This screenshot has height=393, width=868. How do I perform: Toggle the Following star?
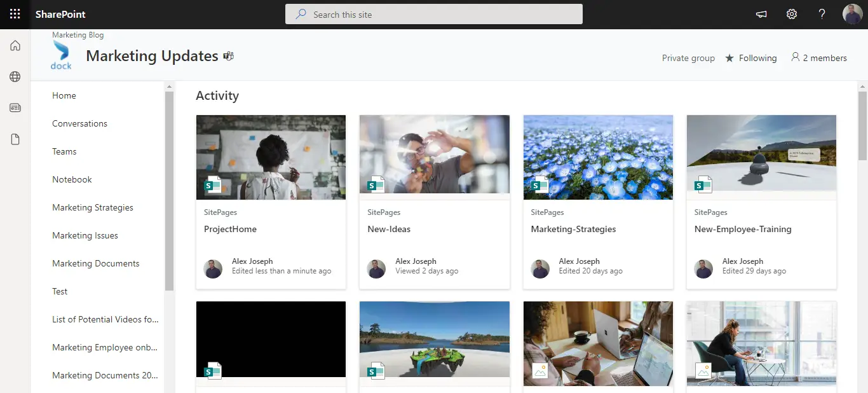(x=729, y=58)
